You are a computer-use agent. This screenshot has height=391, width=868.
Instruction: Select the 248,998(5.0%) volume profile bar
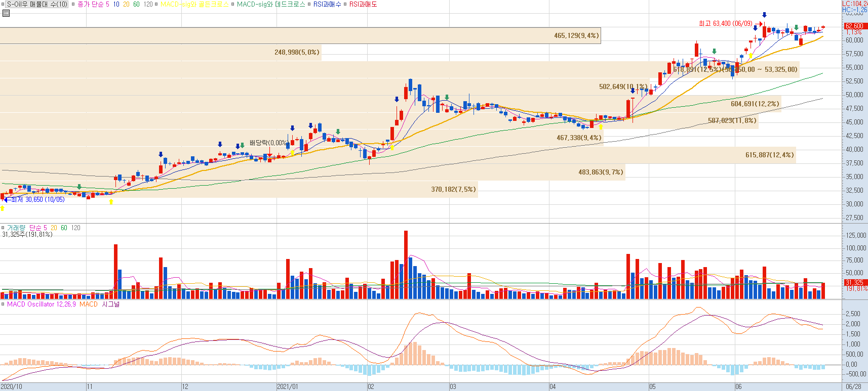pos(161,52)
